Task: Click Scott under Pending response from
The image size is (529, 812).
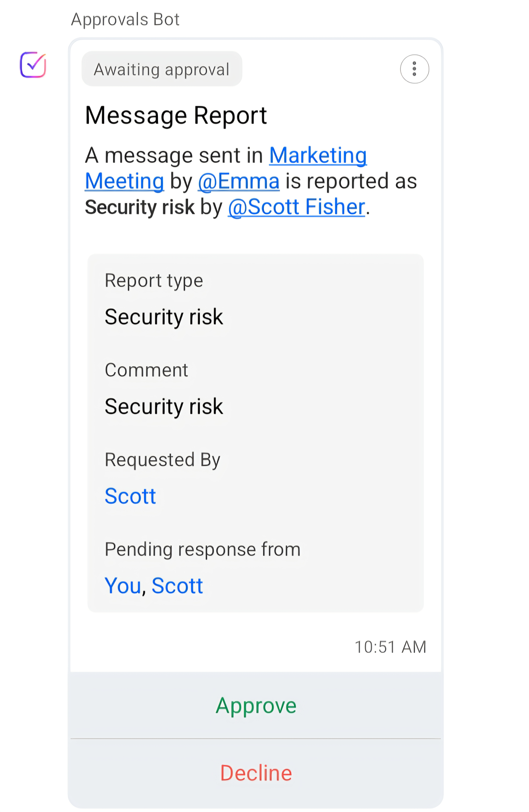Action: coord(177,585)
